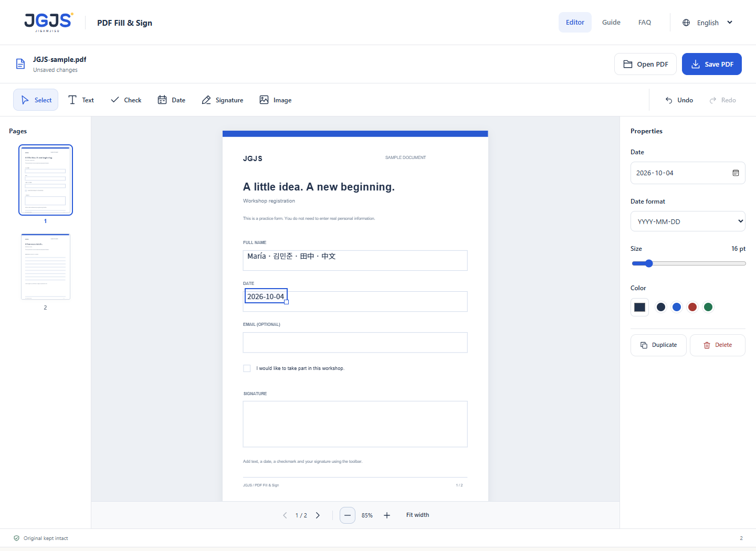Viewport: 756px width, 551px height.
Task: Open the Date format dropdown
Action: 688,221
